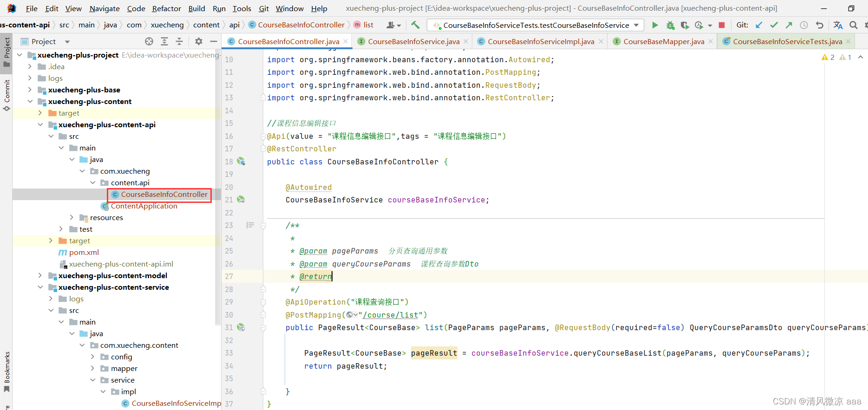Open the URL globe dropdown in PostMapping
The height and width of the screenshot is (410, 868).
352,315
